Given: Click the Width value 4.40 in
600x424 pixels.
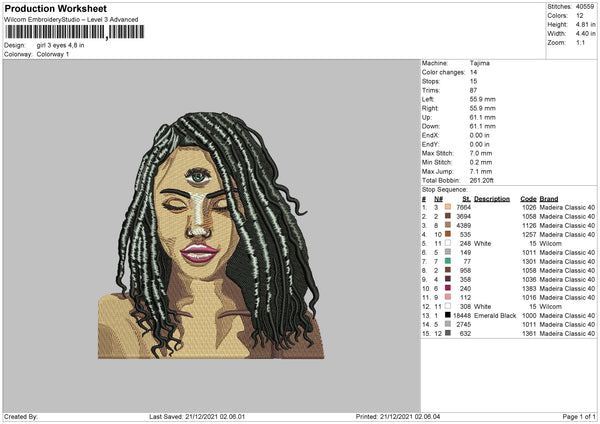Looking at the screenshot, I should [x=585, y=34].
